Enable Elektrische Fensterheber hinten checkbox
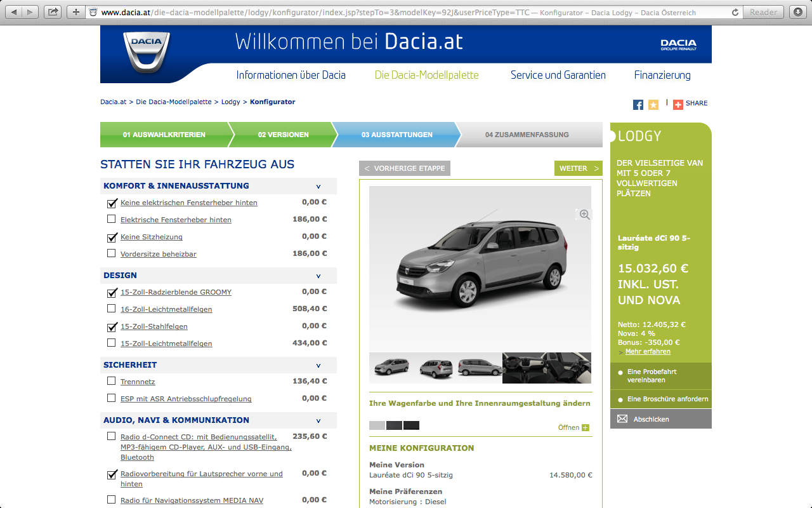 pos(112,219)
